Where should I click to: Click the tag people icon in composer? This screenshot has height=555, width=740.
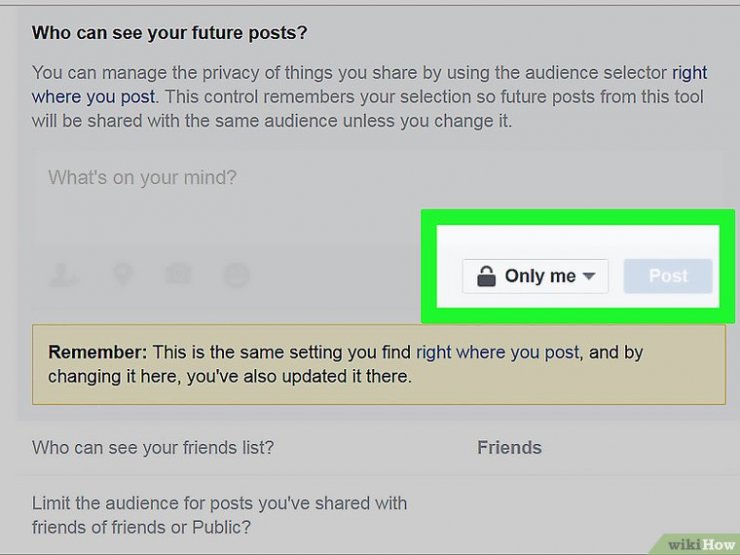point(63,275)
